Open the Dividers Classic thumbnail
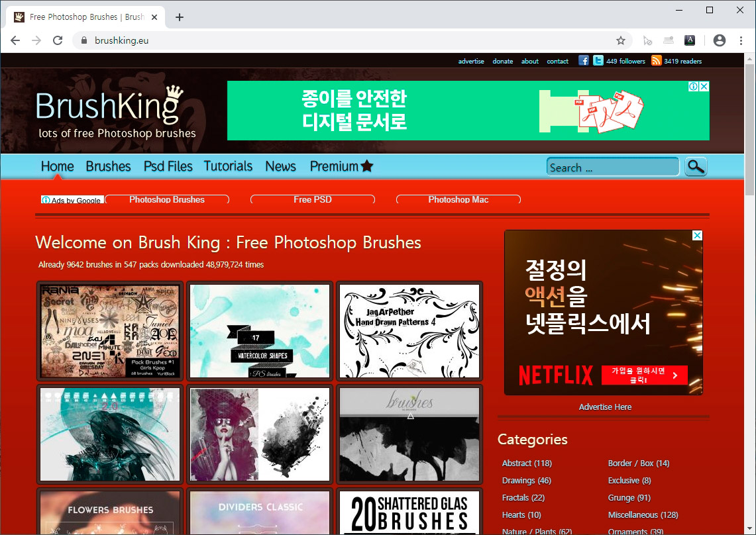This screenshot has width=756, height=535. pos(260,511)
